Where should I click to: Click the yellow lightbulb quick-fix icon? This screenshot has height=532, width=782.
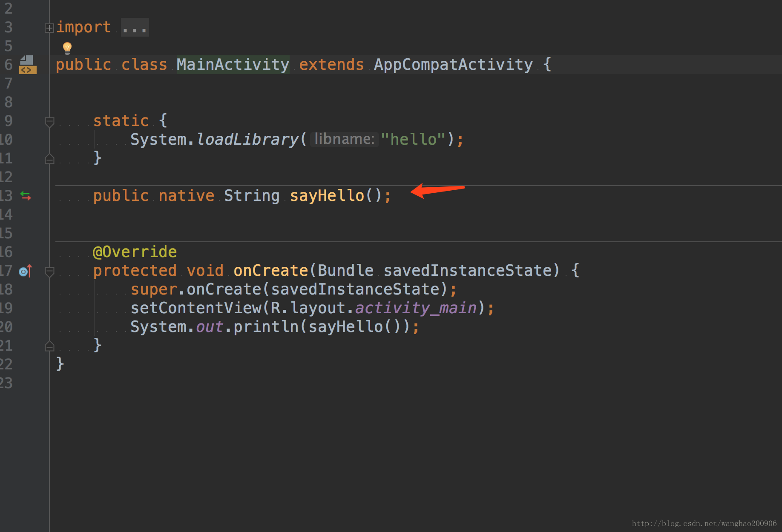coord(67,48)
